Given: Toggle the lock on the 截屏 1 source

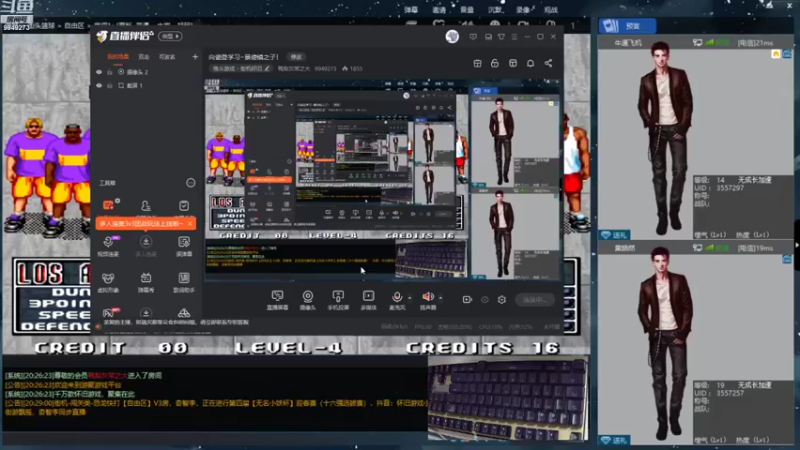Looking at the screenshot, I should [x=110, y=85].
